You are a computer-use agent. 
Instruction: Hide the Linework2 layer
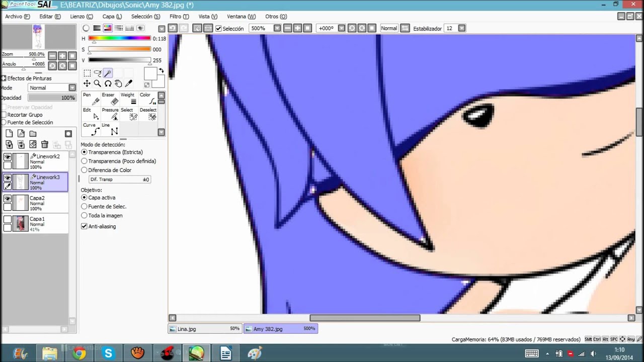[8, 157]
